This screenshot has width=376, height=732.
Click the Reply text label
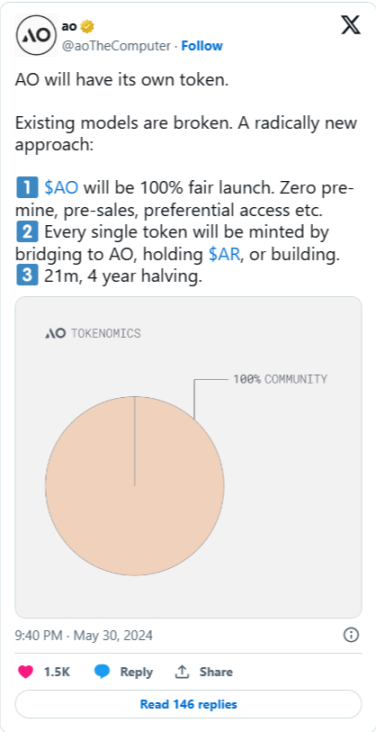point(136,672)
